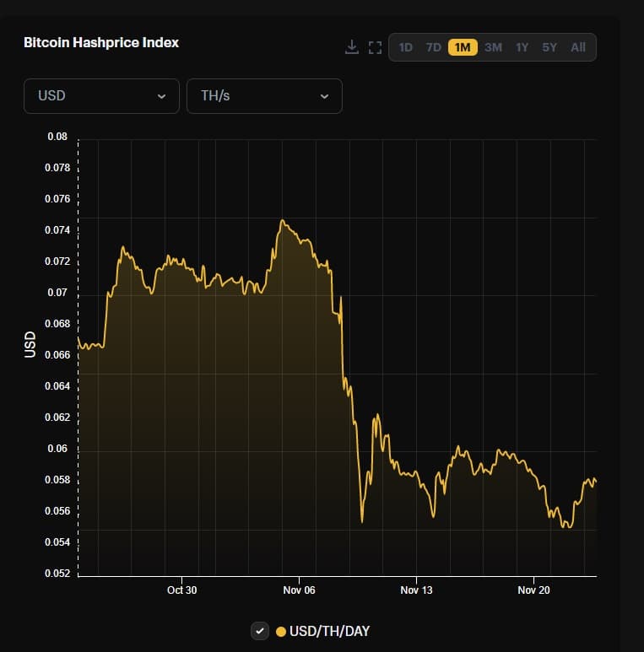Toggle the USD/TH/DAY series checkbox

pos(260,631)
